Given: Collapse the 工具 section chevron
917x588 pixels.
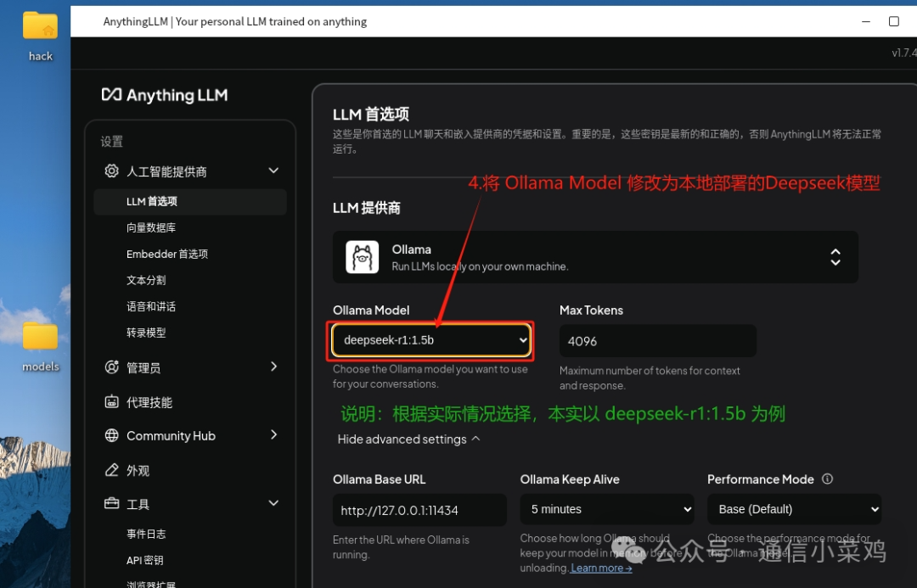Looking at the screenshot, I should (273, 503).
